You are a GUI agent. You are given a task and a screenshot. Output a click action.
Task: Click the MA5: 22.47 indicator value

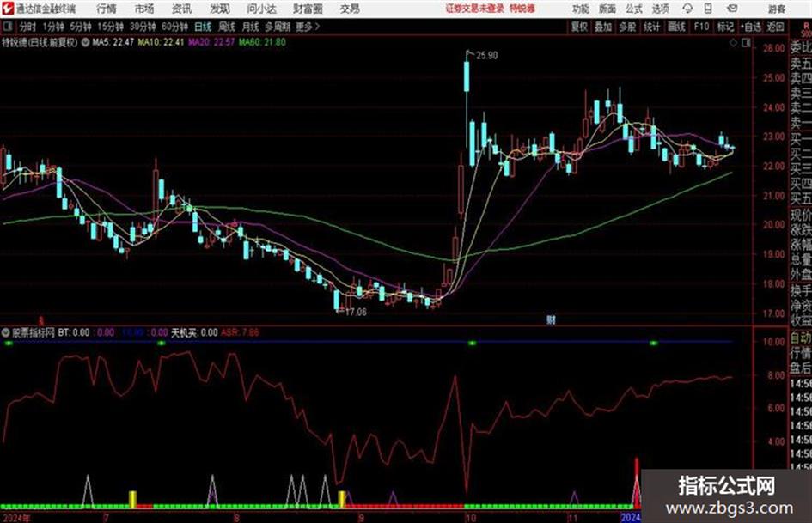pyautogui.click(x=113, y=42)
